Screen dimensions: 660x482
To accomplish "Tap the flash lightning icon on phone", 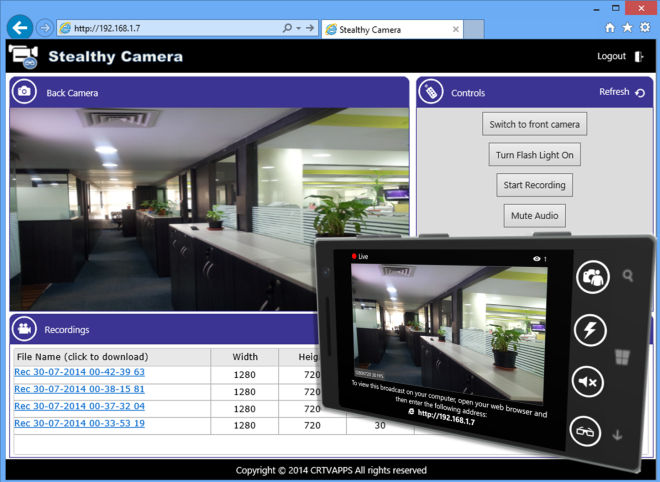I will coord(590,330).
